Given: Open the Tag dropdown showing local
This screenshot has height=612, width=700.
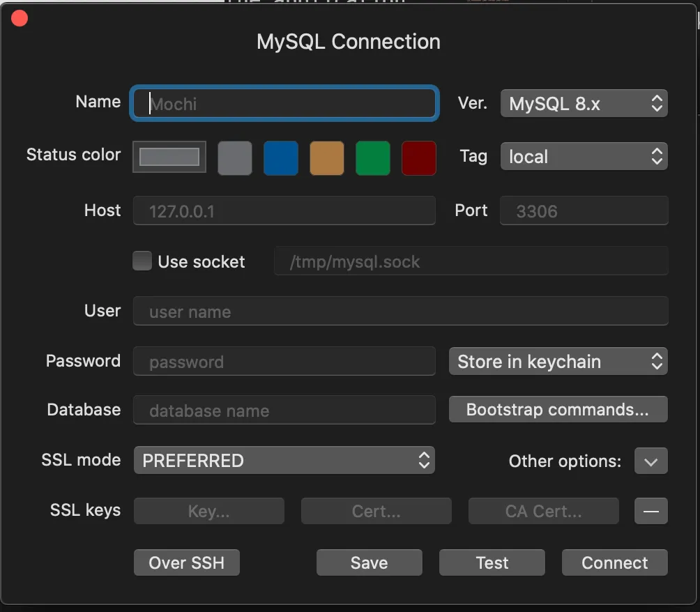Looking at the screenshot, I should [584, 157].
